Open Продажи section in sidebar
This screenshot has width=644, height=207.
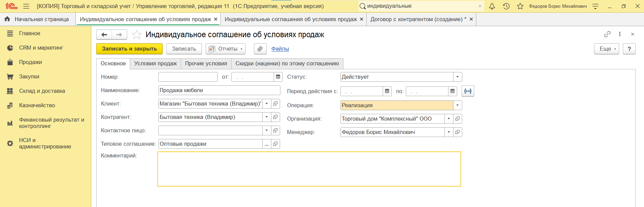(x=31, y=62)
